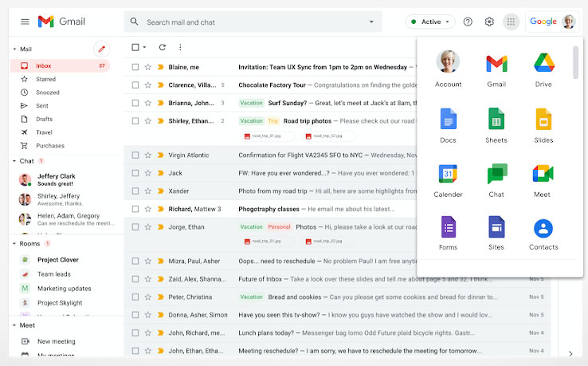Open the help question mark icon
588x366 pixels.
coord(468,22)
